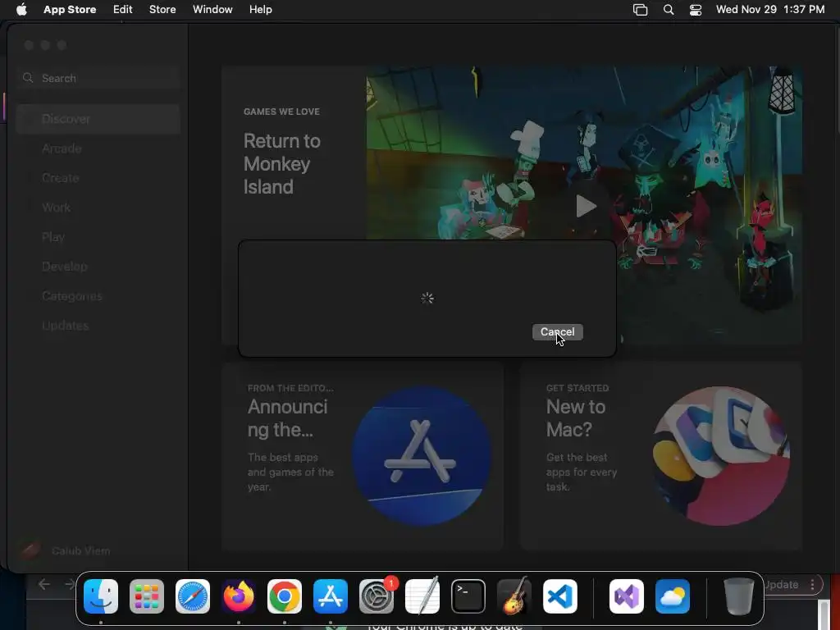The image size is (840, 630).
Task: Open the Window menu
Action: click(212, 10)
